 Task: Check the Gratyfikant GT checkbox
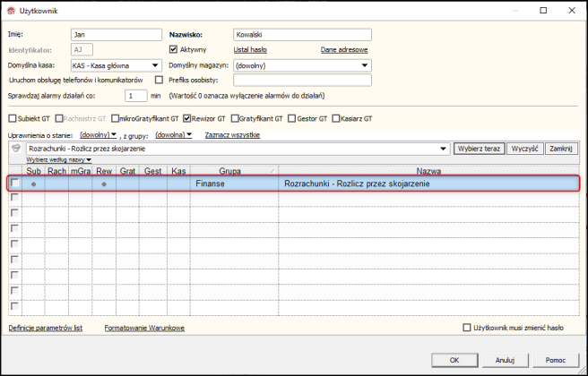coord(235,119)
